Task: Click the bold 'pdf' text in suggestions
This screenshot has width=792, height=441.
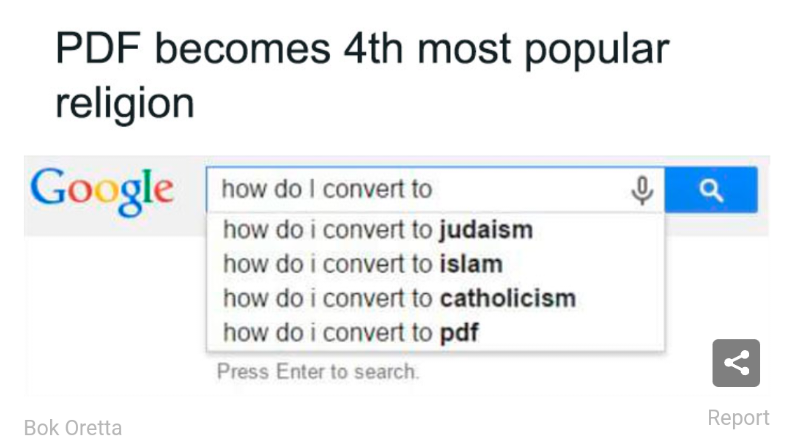Action: tap(459, 332)
